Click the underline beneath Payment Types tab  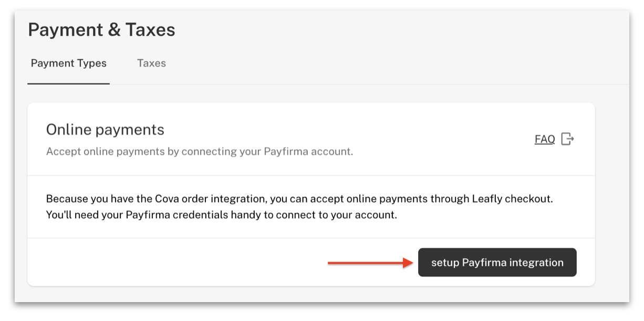(68, 83)
